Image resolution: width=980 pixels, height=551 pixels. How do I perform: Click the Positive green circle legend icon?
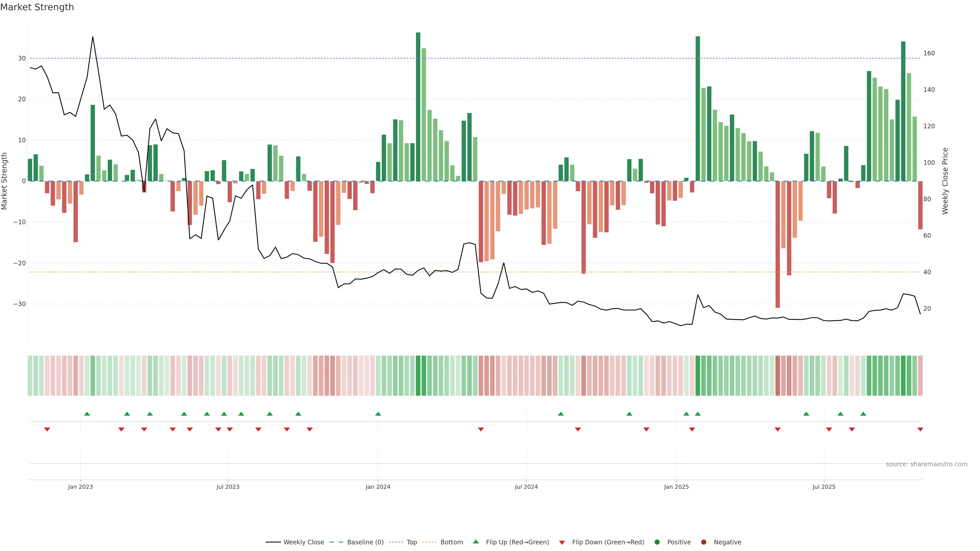[x=657, y=542]
